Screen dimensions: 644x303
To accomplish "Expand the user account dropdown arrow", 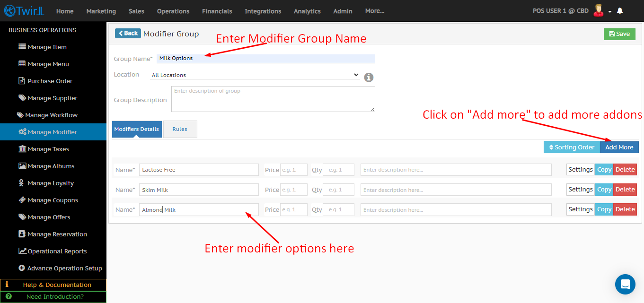I will (x=610, y=11).
